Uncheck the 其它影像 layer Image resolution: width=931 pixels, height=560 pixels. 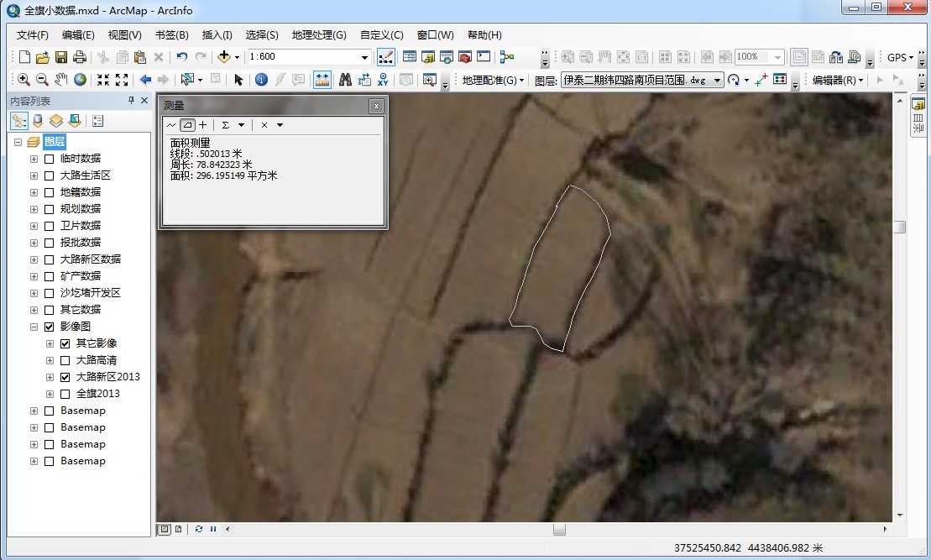point(65,344)
